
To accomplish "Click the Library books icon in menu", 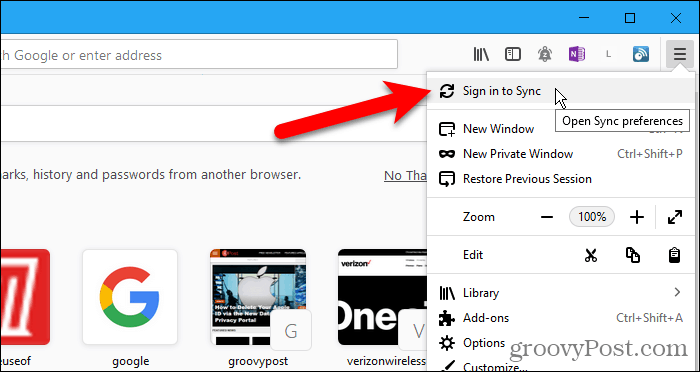I will (447, 293).
